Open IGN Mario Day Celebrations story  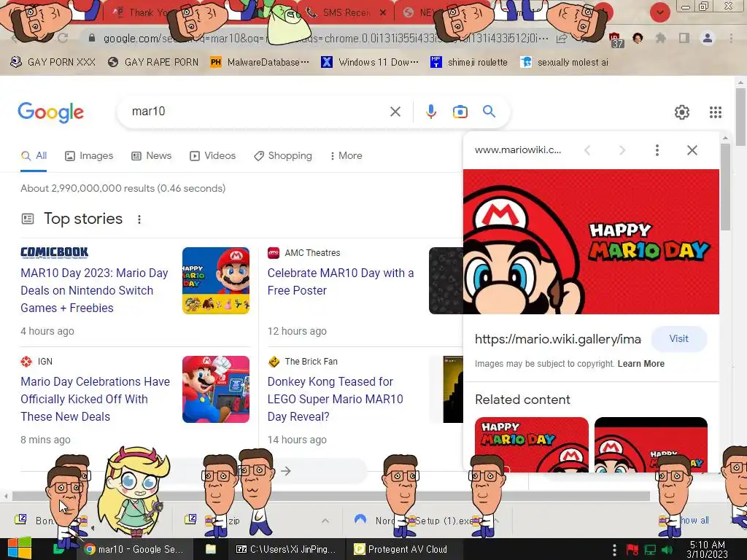pyautogui.click(x=96, y=399)
